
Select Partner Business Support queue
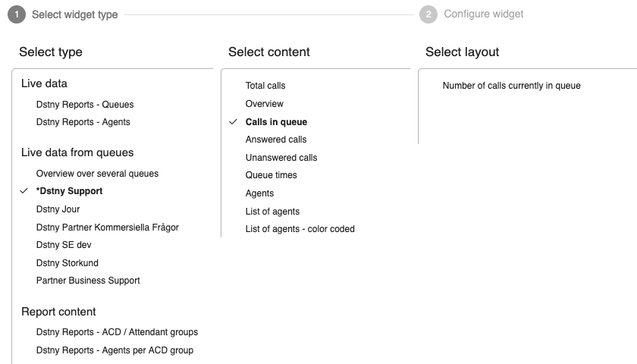88,281
